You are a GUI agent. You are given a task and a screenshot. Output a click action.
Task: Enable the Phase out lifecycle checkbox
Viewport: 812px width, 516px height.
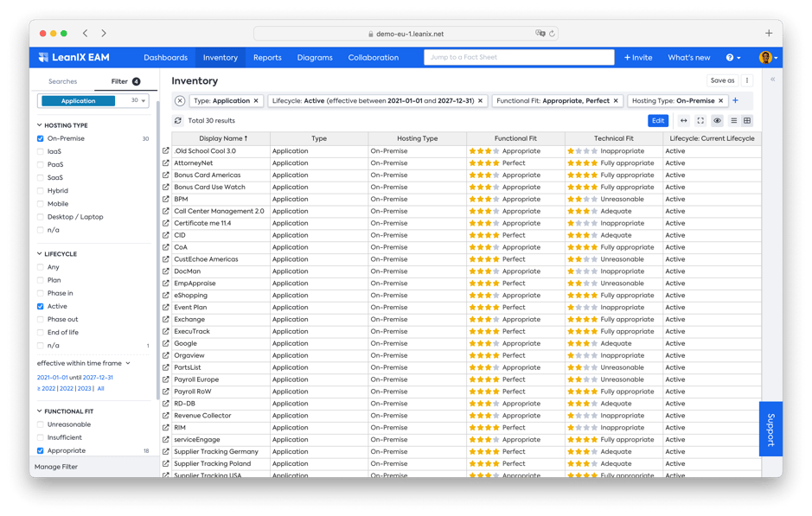(x=41, y=320)
